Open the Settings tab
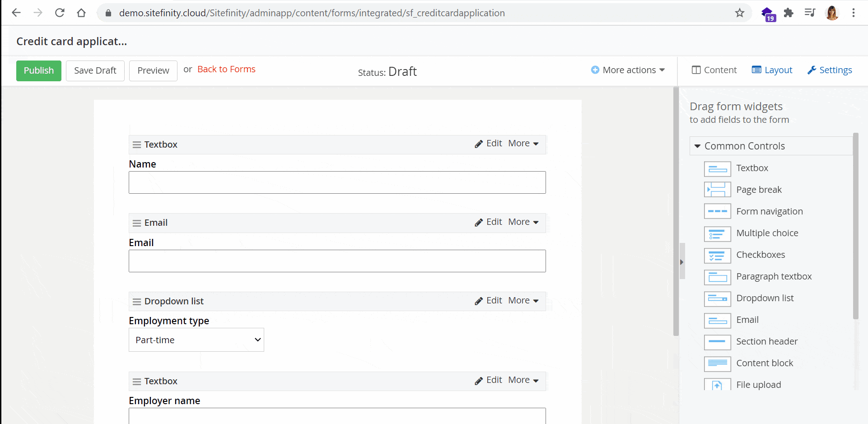 click(x=830, y=70)
